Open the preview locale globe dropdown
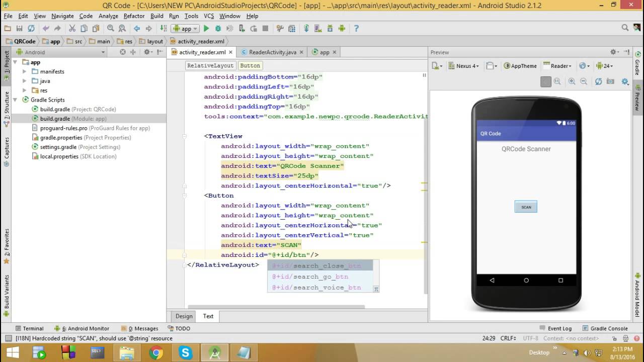Viewport: 644px width, 362px height. (x=584, y=66)
